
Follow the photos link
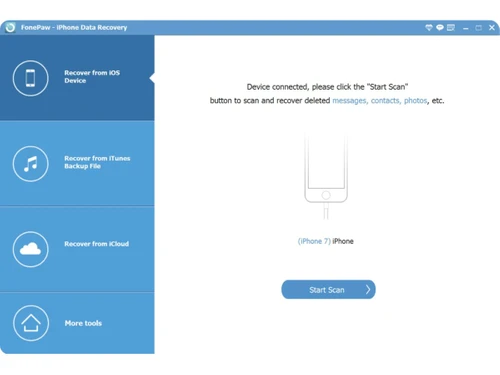pyautogui.click(x=416, y=101)
